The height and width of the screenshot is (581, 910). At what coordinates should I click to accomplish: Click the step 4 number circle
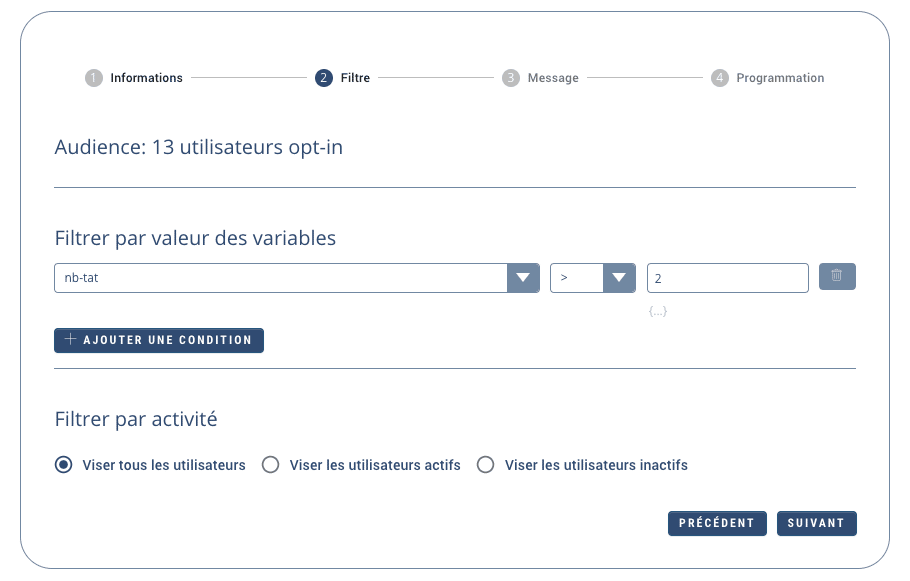(x=720, y=78)
